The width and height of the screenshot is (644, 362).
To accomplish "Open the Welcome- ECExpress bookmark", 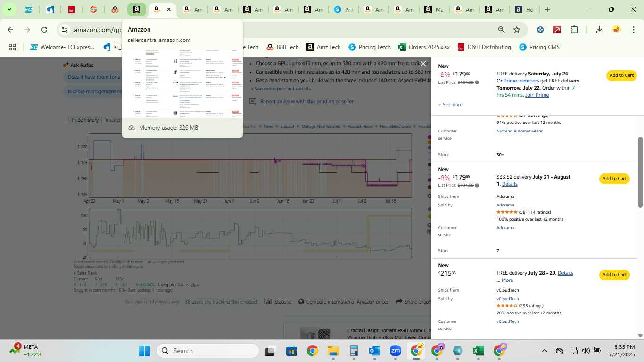I will 62,47.
